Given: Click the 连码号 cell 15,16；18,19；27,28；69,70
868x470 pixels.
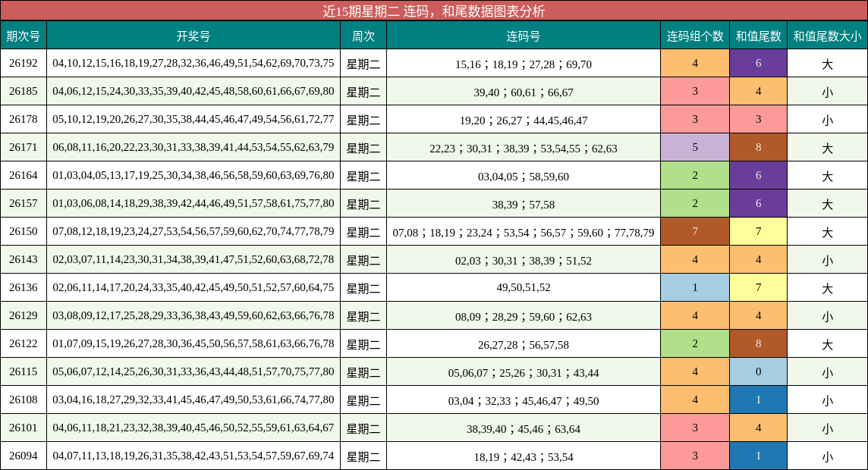Looking at the screenshot, I should point(523,64).
